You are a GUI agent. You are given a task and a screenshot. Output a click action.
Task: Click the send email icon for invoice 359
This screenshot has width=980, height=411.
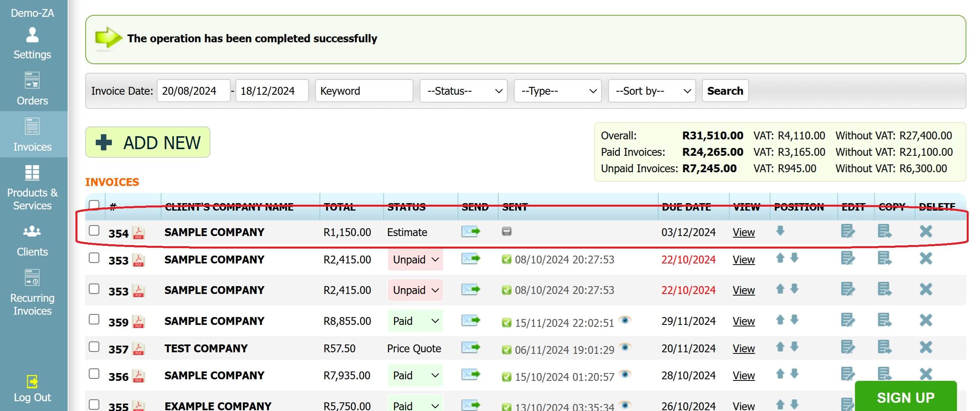point(471,321)
